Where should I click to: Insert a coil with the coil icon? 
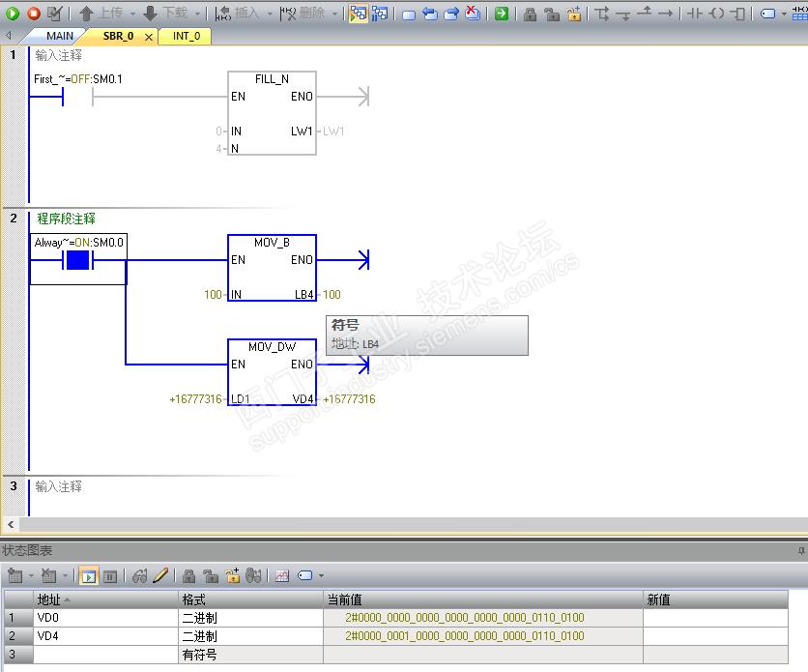click(x=716, y=14)
